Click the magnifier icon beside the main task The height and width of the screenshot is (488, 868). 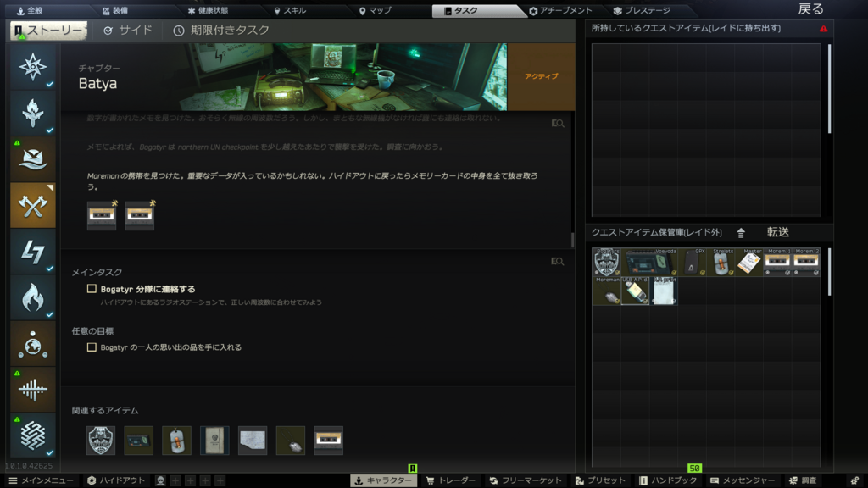pos(557,262)
